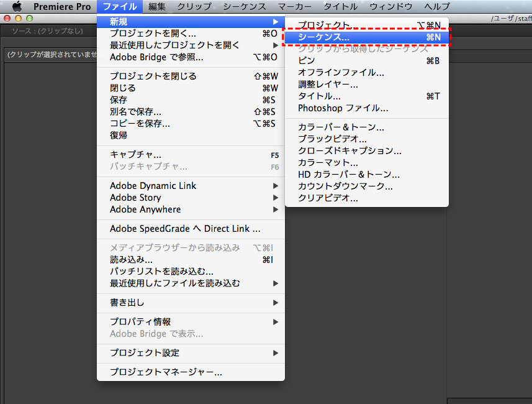Expand the 新規 submenu item
This screenshot has height=404, width=532.
[x=191, y=22]
